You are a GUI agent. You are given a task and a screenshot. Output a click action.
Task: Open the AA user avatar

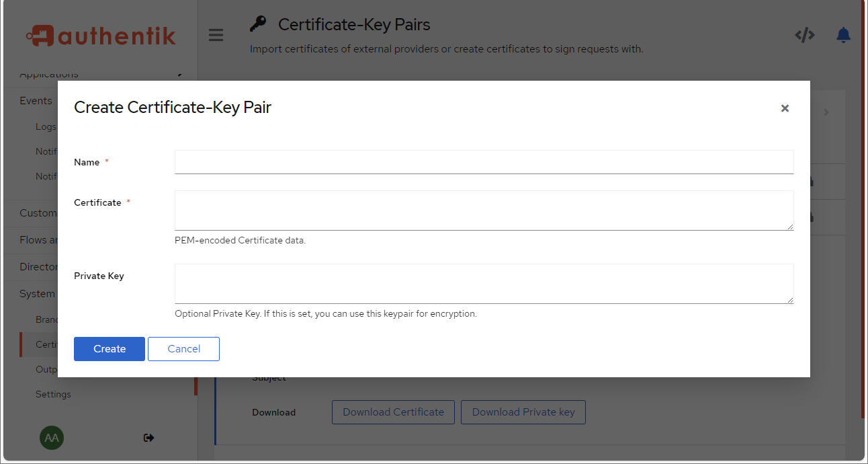point(52,438)
